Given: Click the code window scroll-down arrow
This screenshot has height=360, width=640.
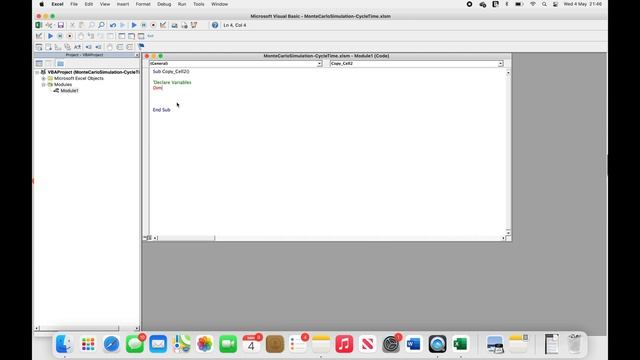Looking at the screenshot, I should pyautogui.click(x=508, y=232).
